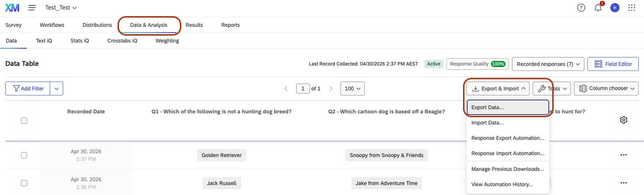Click the Snoopy from Snoopy & Friends cell

386,155
